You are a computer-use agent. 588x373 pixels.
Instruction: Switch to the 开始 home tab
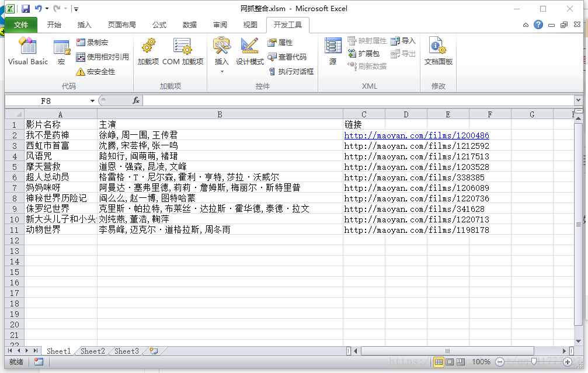(54, 25)
